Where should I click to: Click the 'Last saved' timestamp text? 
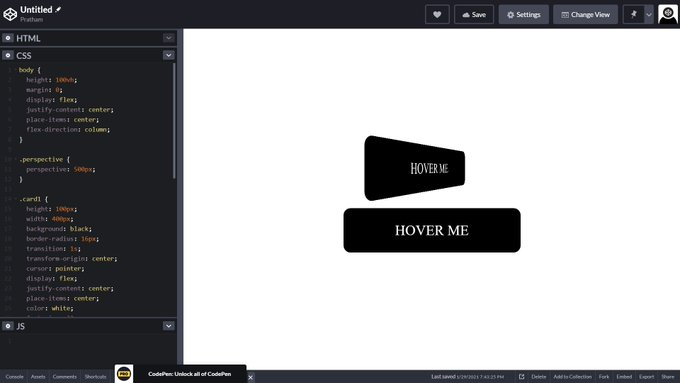tap(468, 376)
